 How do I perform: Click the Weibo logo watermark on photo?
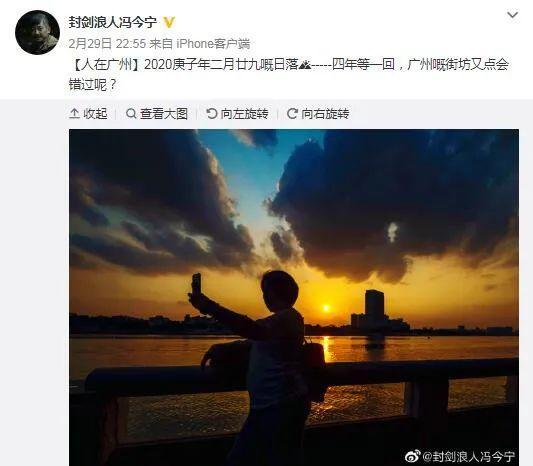click(413, 455)
